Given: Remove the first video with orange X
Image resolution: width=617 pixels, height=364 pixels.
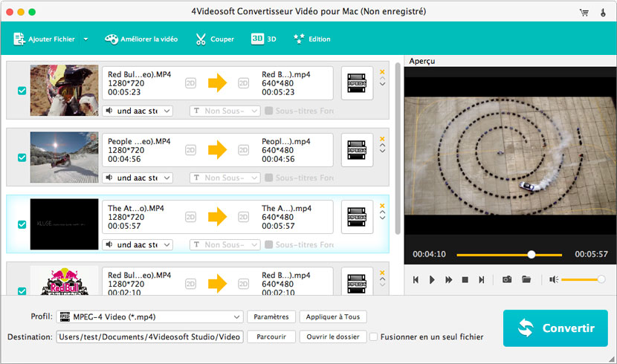Looking at the screenshot, I should (382, 72).
